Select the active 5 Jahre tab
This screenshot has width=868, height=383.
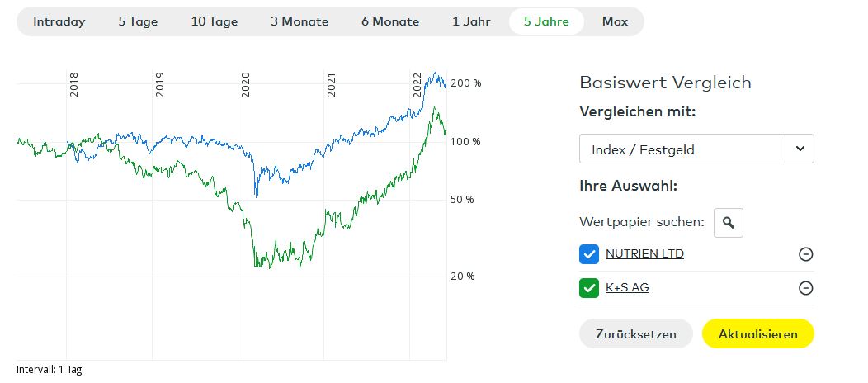[546, 21]
